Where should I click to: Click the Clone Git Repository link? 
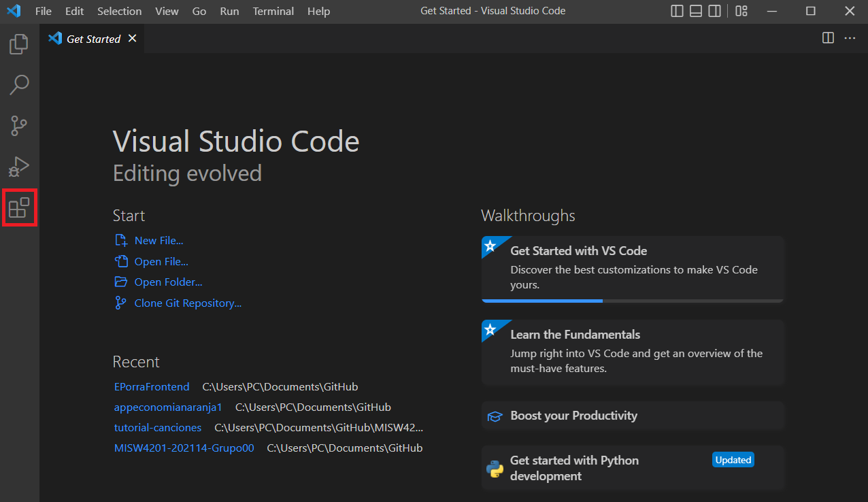coord(188,303)
